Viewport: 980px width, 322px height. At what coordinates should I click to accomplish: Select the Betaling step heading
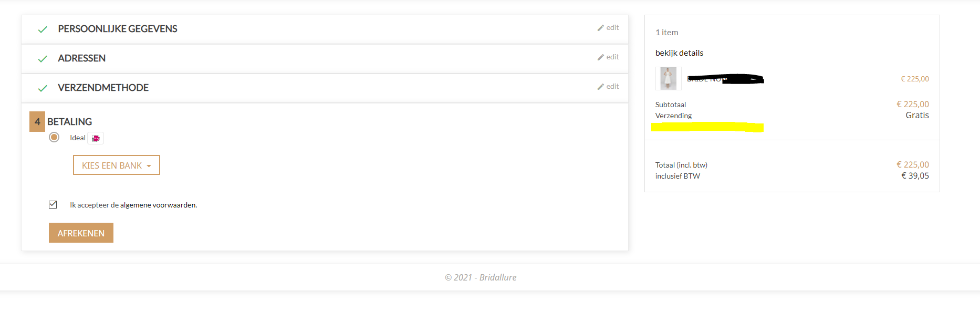[70, 122]
